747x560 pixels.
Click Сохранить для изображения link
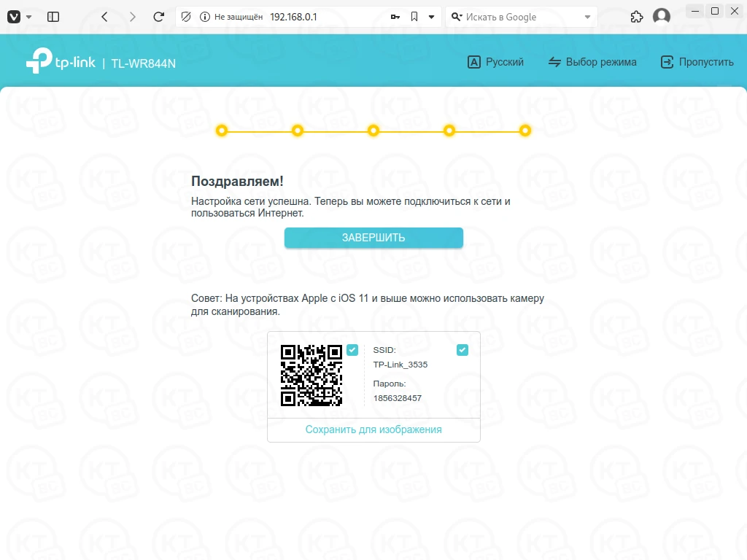coord(373,429)
